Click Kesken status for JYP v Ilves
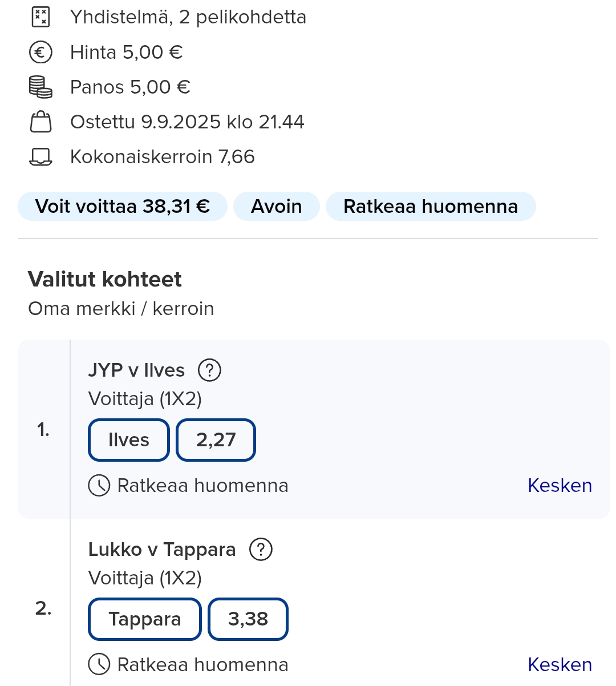This screenshot has width=616, height=686. [x=560, y=486]
